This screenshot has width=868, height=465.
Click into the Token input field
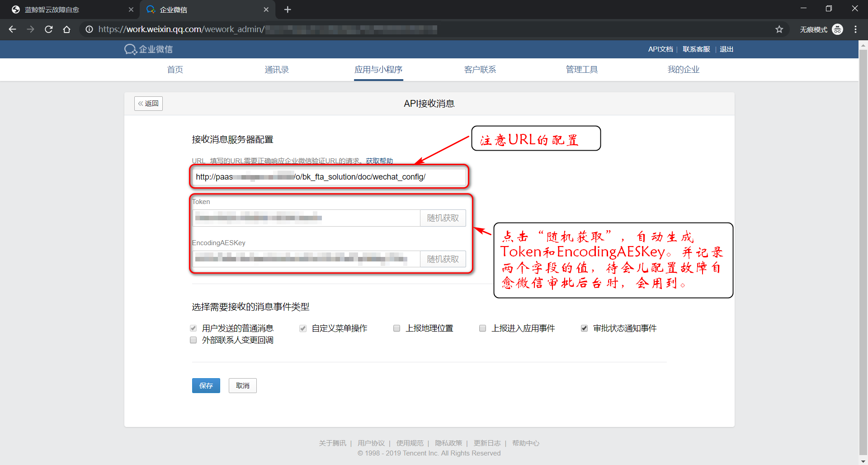pyautogui.click(x=306, y=218)
